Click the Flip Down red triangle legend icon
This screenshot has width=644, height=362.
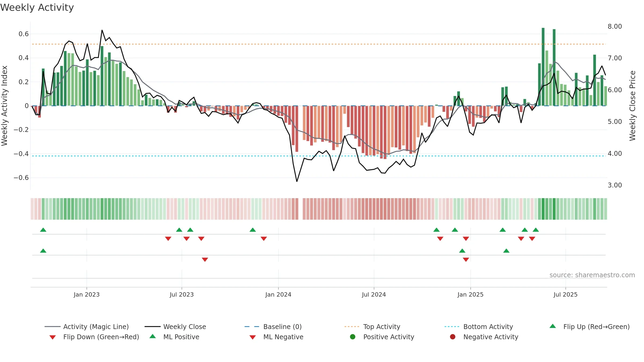click(x=53, y=337)
